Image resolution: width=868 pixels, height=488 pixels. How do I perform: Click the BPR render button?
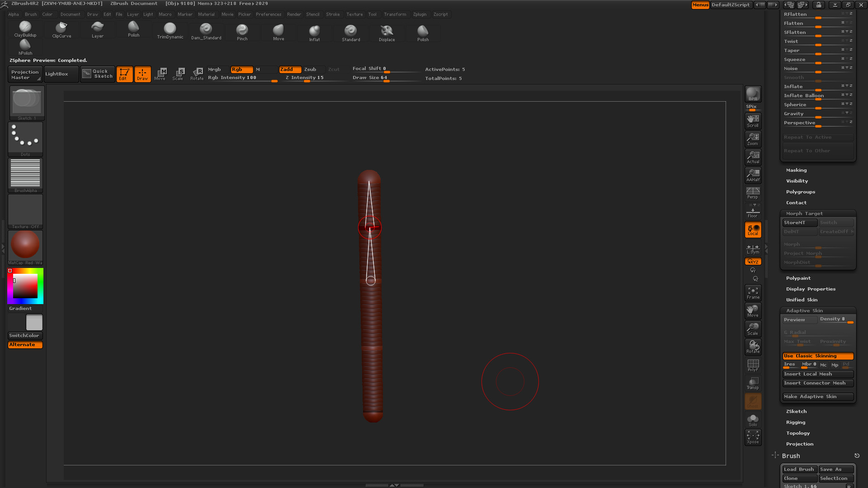tap(753, 94)
